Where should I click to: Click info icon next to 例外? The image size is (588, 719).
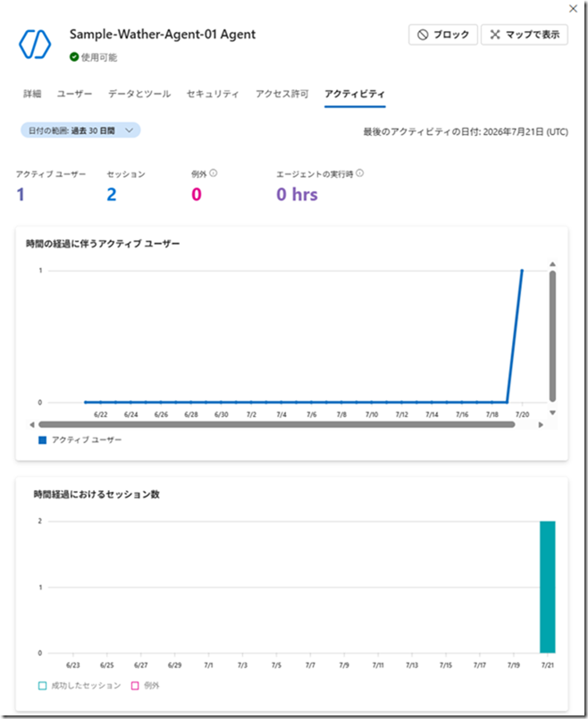pyautogui.click(x=214, y=173)
